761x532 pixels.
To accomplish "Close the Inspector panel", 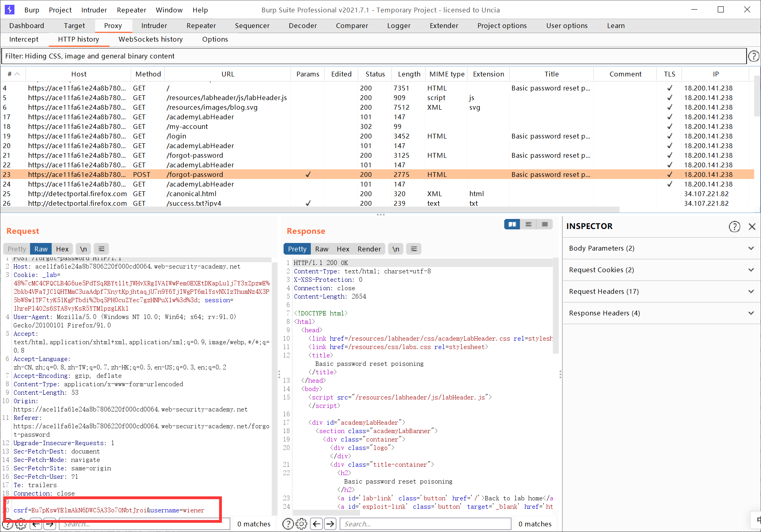I will [x=752, y=227].
